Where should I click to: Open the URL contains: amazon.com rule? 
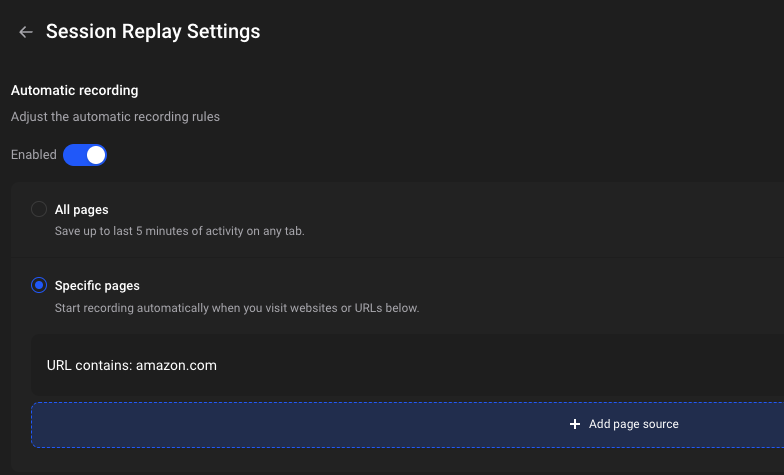[x=408, y=366]
